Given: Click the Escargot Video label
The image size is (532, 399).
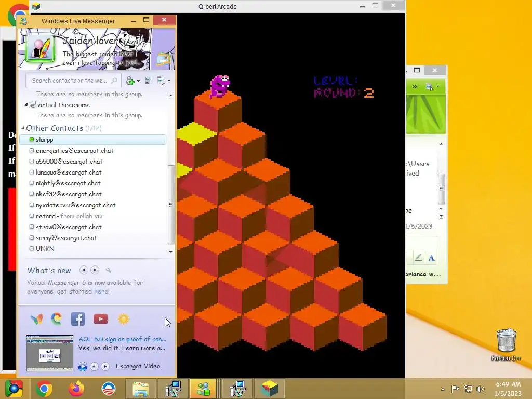Looking at the screenshot, I should (x=138, y=366).
